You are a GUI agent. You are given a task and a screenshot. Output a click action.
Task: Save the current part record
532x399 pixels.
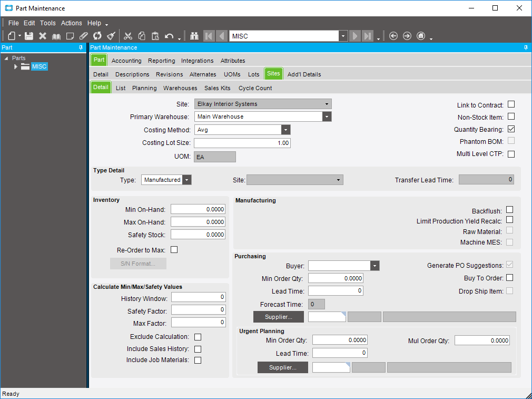click(x=29, y=35)
